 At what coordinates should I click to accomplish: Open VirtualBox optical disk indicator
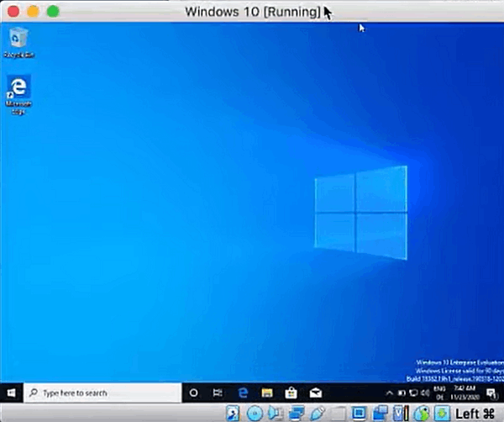pyautogui.click(x=255, y=413)
